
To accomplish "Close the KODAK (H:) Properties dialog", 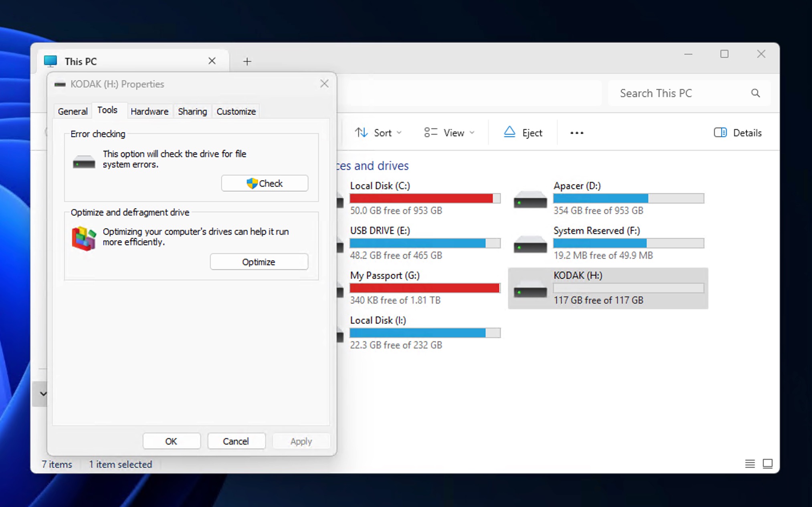I will pyautogui.click(x=324, y=84).
